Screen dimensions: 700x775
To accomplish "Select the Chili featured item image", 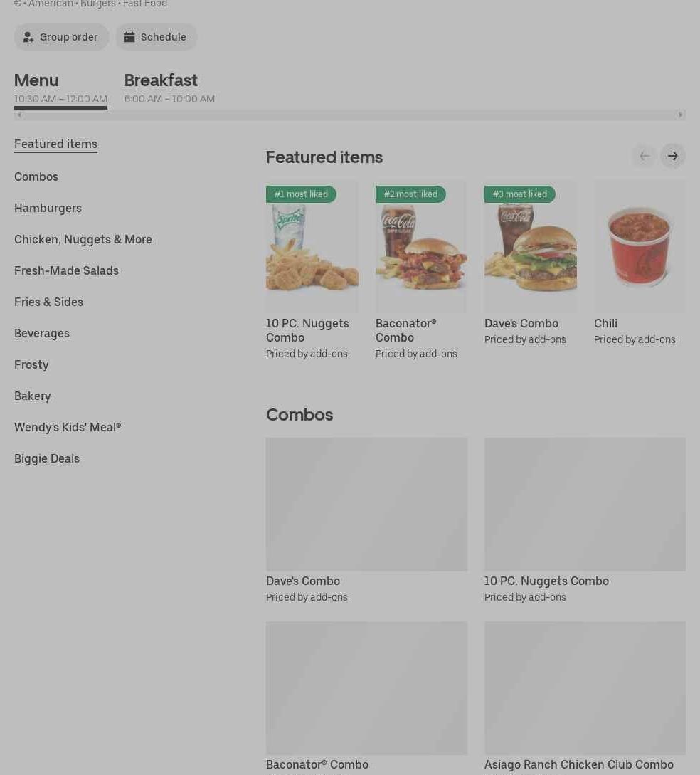I will coord(640,247).
